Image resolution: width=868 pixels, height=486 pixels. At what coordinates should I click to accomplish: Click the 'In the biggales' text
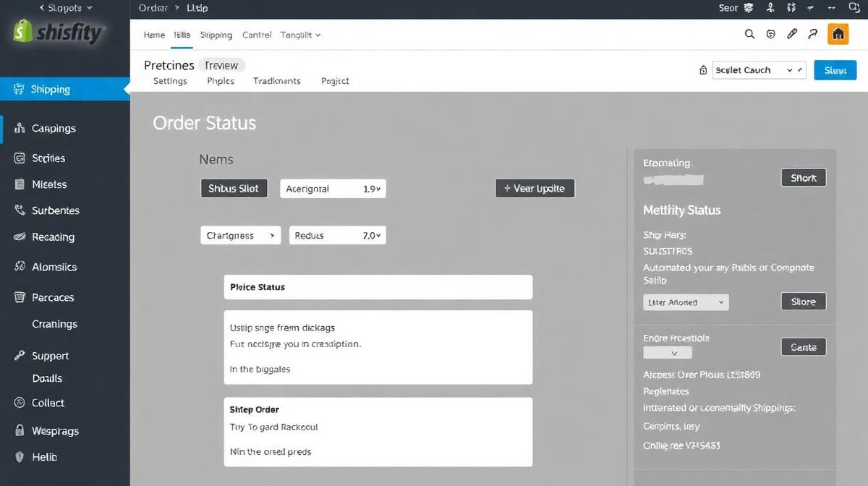[260, 369]
